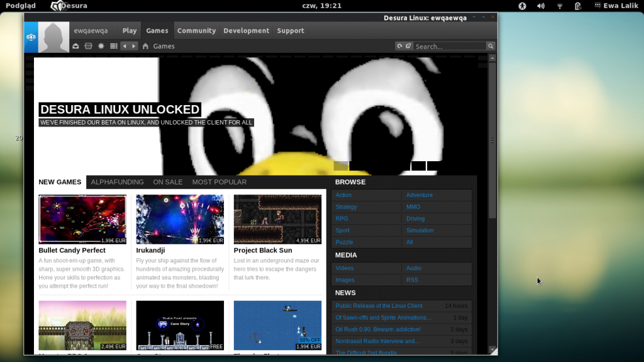Viewport: 644px width, 362px height.
Task: Click the page scrollbar down arrow
Action: [x=492, y=350]
